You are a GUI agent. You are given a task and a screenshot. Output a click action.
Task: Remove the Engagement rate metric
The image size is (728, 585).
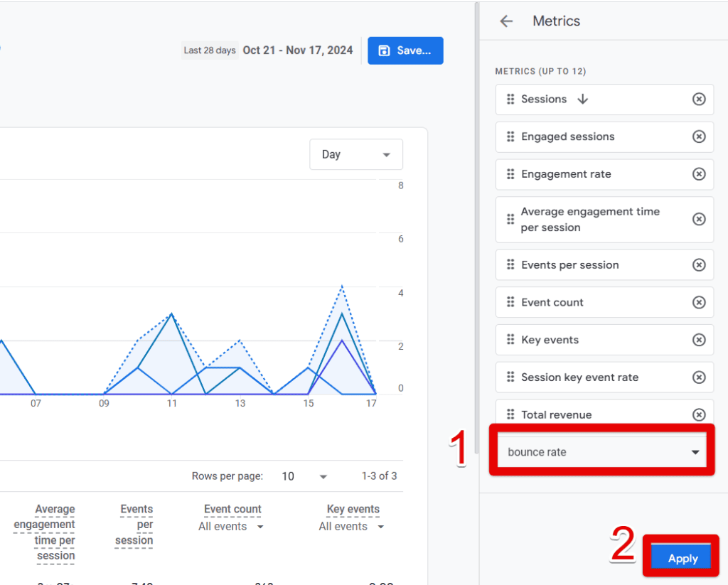pos(699,174)
